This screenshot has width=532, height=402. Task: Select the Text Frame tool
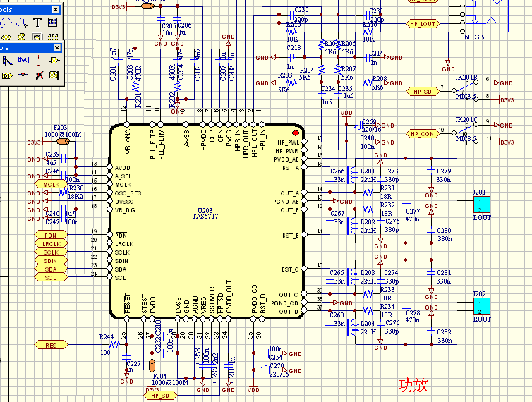tap(53, 23)
